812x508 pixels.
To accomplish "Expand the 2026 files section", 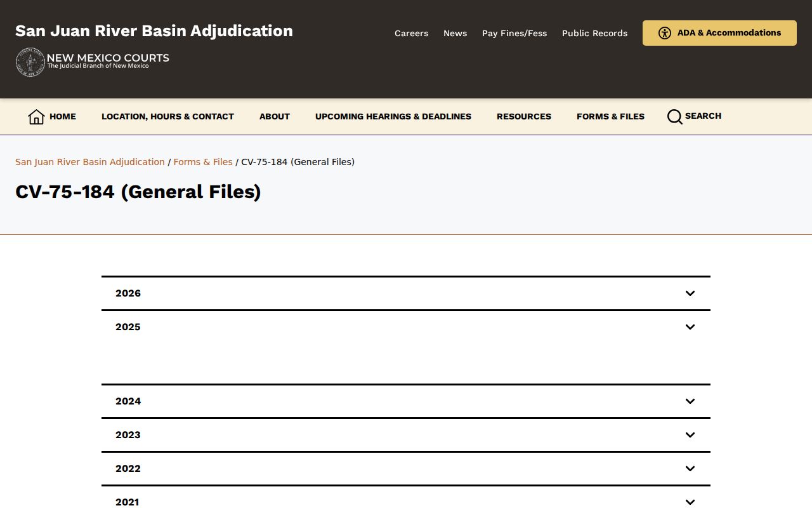I will [406, 293].
